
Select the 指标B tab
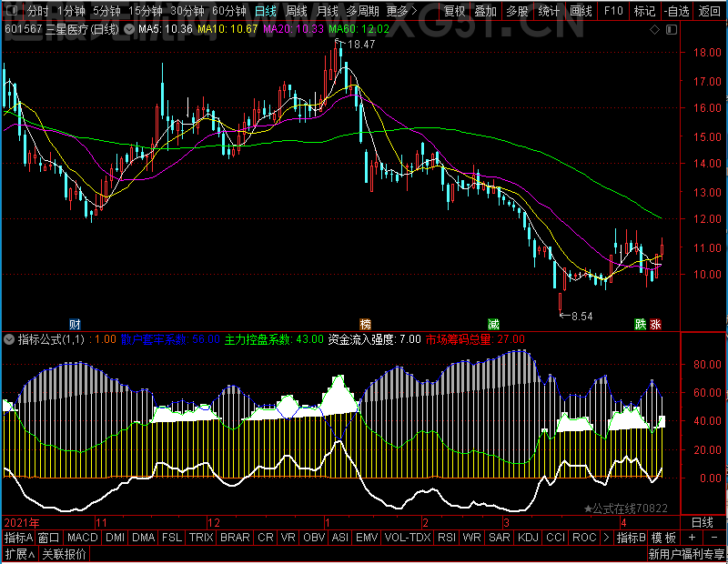(x=631, y=537)
